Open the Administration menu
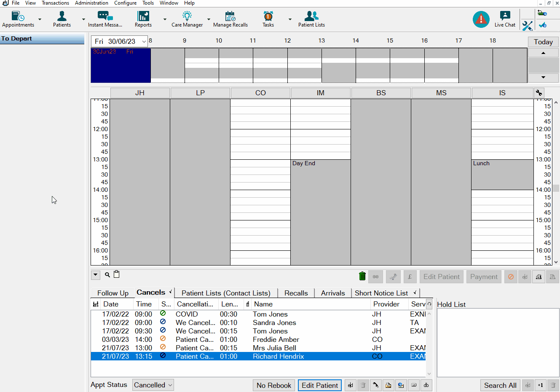Image resolution: width=560 pixels, height=392 pixels. (91, 3)
